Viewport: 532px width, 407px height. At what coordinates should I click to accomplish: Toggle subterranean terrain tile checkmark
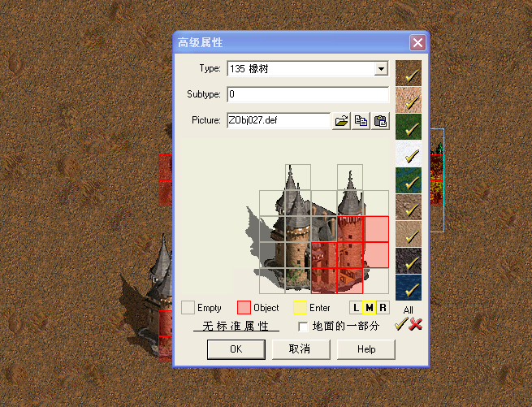coord(409,234)
